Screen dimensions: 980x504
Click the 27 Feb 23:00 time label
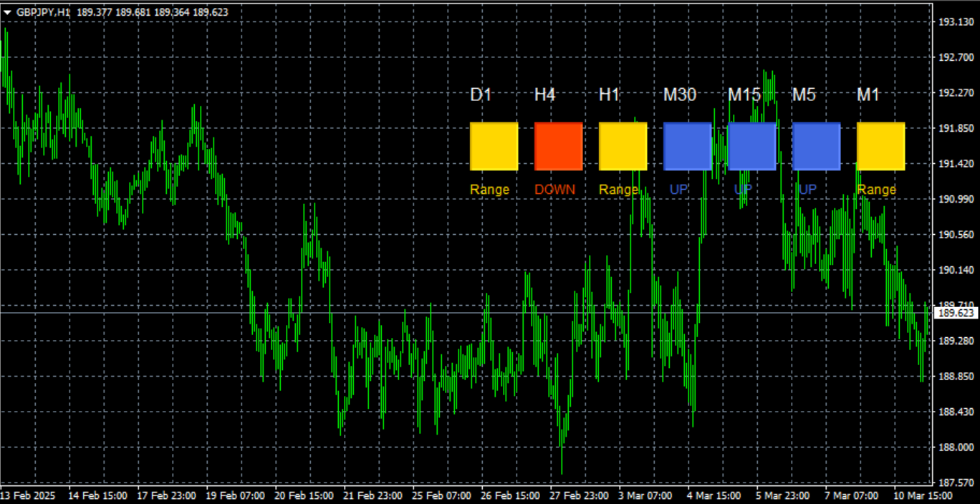[x=579, y=495]
